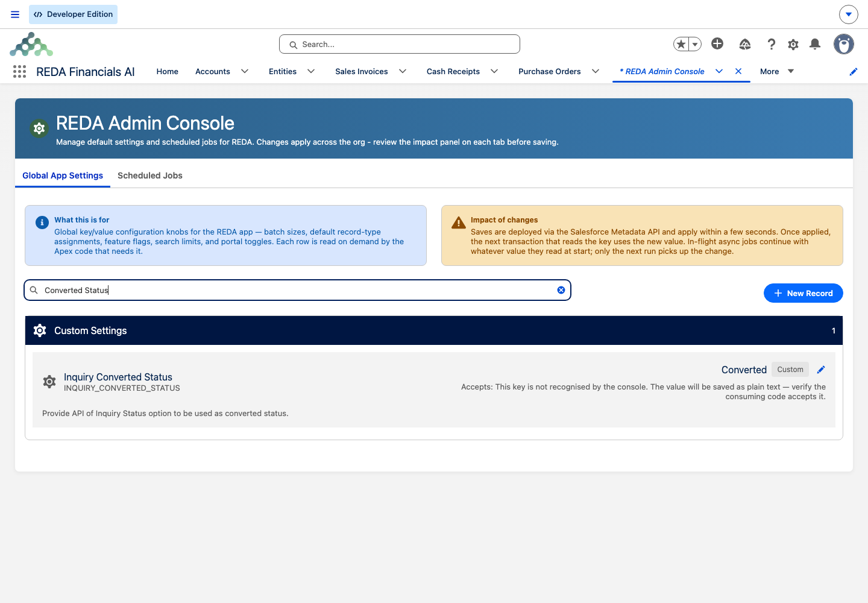Click into the Converted Status filter field
This screenshot has width=868, height=603.
point(297,290)
